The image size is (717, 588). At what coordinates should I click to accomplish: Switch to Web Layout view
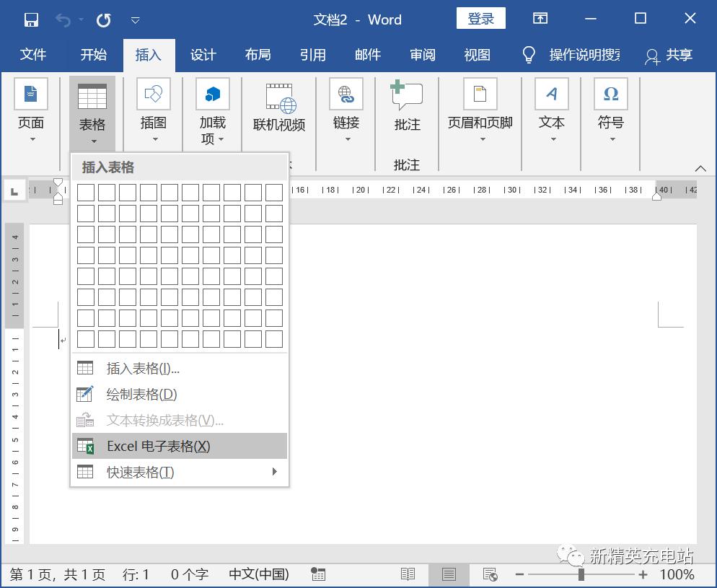[489, 574]
